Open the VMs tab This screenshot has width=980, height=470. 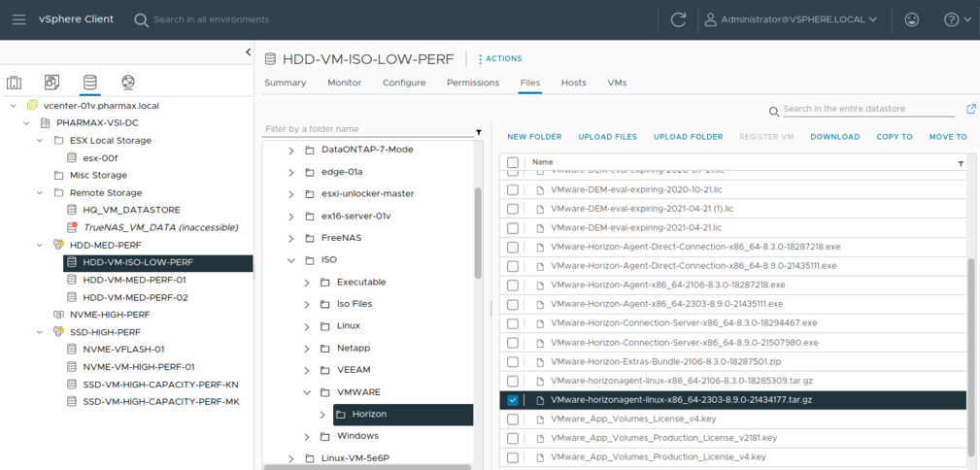[x=617, y=83]
